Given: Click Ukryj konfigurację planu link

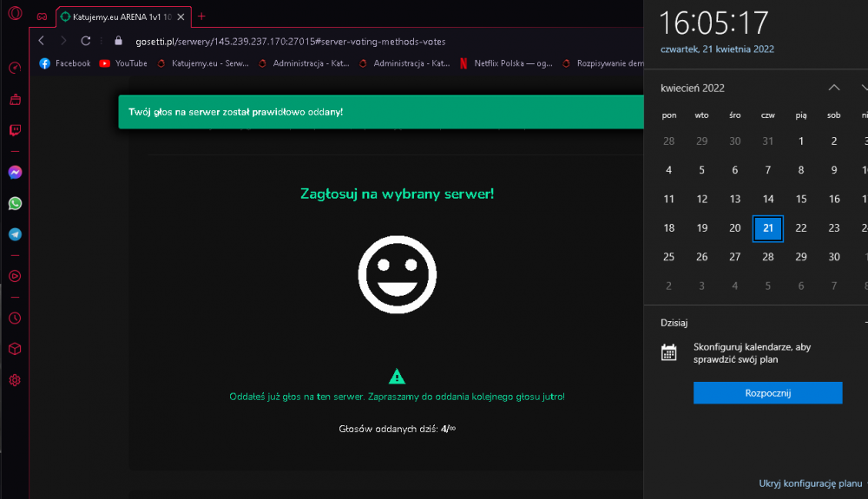Looking at the screenshot, I should tap(811, 483).
